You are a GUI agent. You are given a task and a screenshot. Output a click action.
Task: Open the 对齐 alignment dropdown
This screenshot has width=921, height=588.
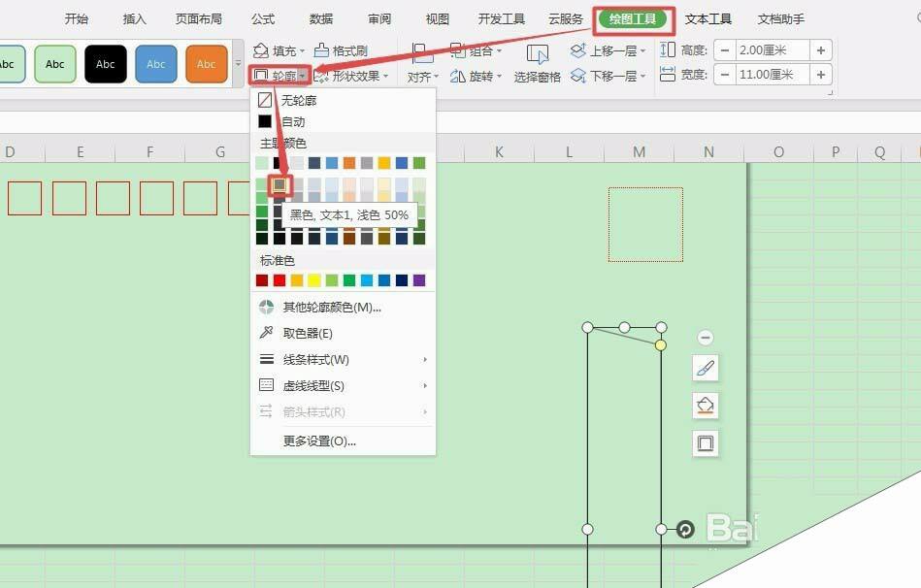(x=422, y=75)
